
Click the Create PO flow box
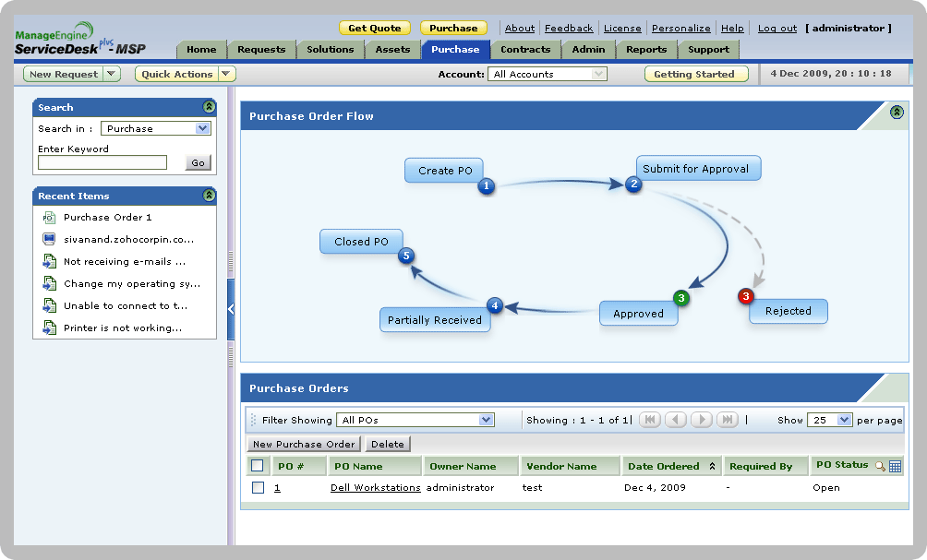click(x=444, y=170)
